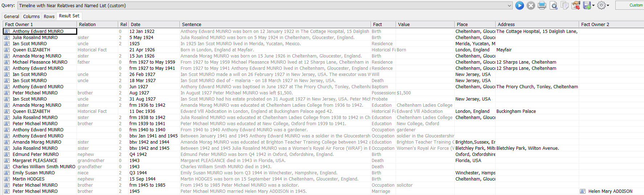Click the Address column header
Viewport: 644px width, 195px height.
[537, 24]
